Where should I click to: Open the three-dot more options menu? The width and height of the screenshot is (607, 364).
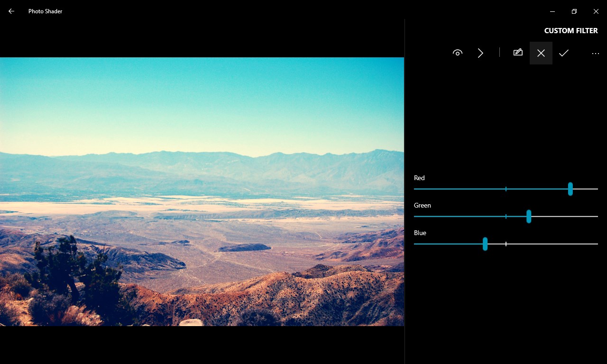[596, 54]
